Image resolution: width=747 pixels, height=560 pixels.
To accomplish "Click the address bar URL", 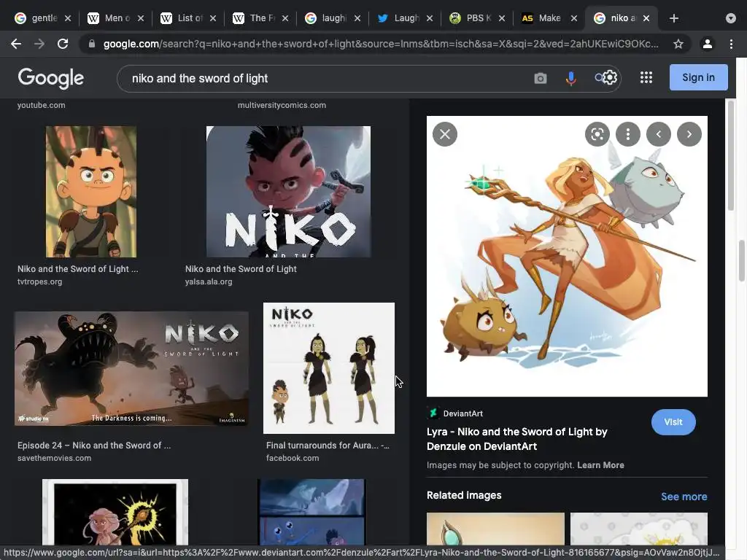I will pos(381,44).
